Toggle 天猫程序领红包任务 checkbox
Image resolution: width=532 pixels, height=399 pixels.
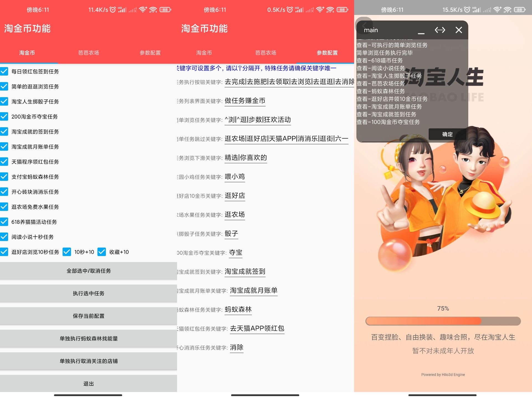(4, 162)
